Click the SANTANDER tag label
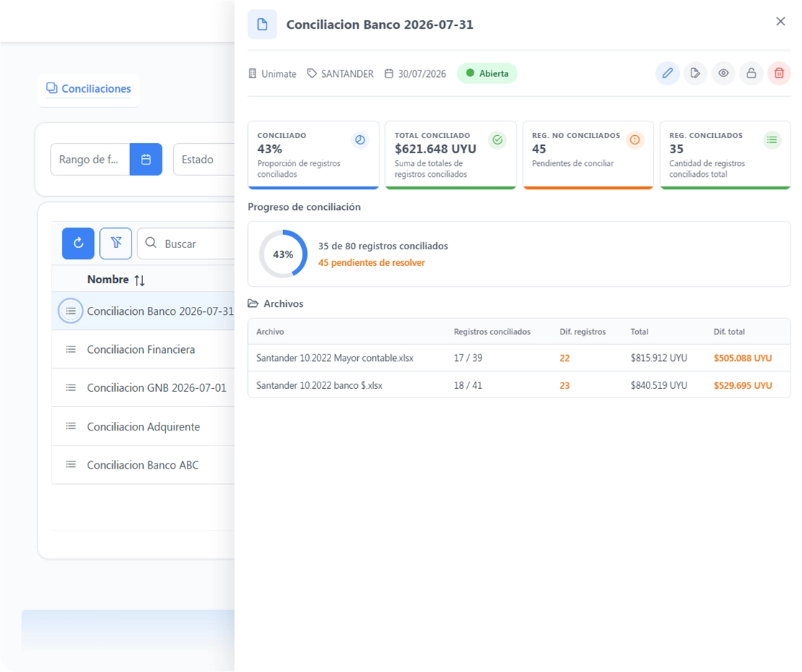Image resolution: width=802 pixels, height=672 pixels. (347, 73)
